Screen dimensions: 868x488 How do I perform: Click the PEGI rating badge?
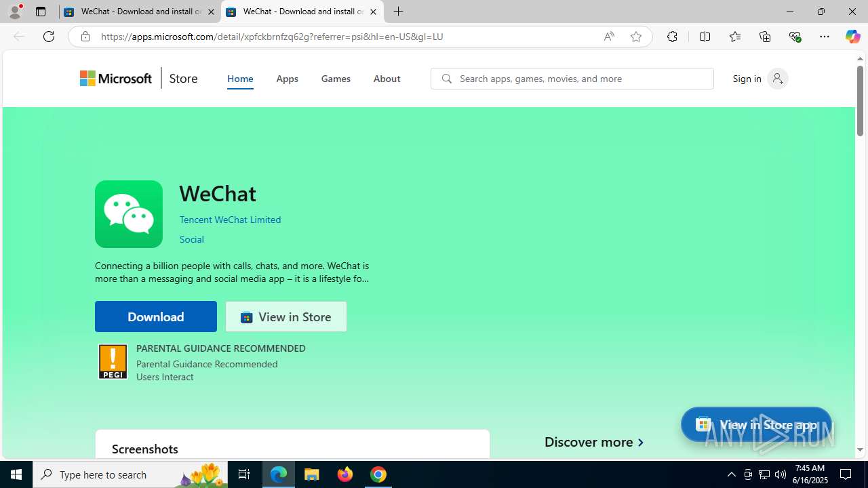tap(113, 362)
